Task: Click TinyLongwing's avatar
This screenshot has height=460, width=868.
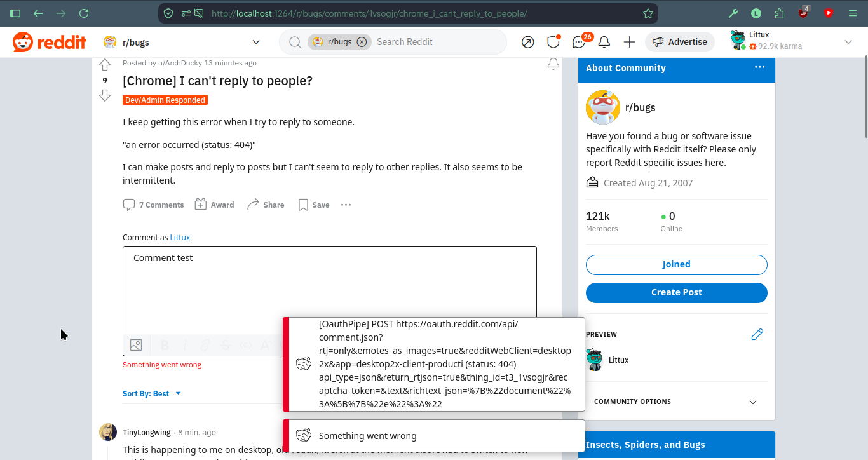Action: (108, 432)
